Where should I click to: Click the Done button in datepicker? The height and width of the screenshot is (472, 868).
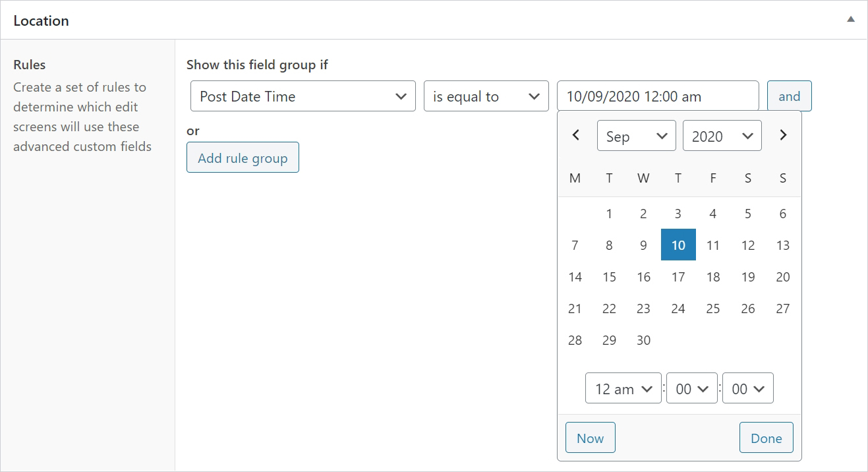coord(767,438)
